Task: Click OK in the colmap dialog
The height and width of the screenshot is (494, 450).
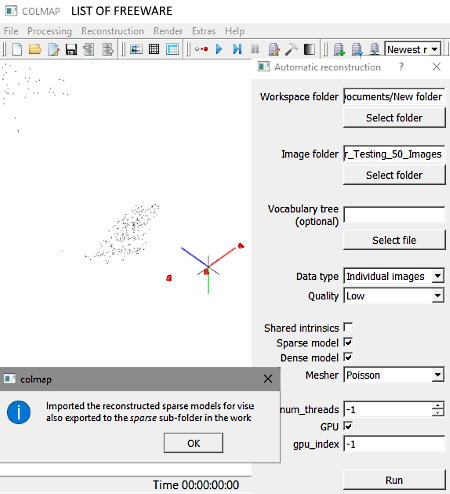Action: (193, 443)
